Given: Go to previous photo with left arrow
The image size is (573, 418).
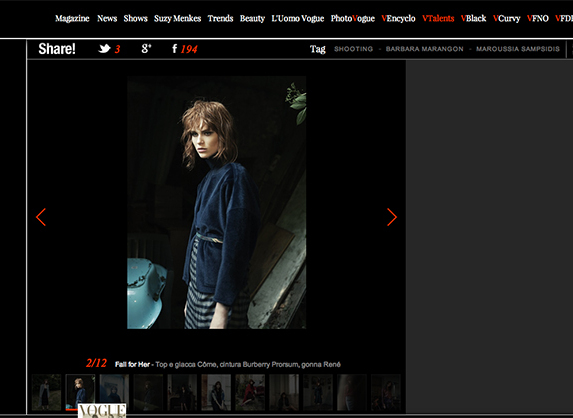Looking at the screenshot, I should [x=41, y=217].
